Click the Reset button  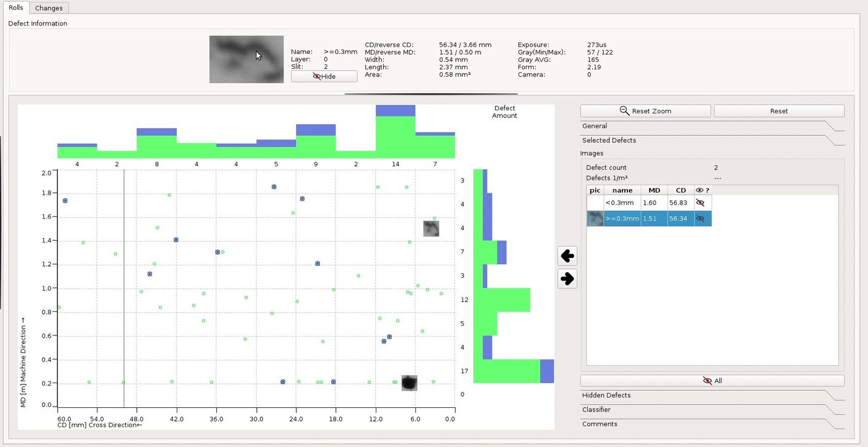[x=779, y=111]
